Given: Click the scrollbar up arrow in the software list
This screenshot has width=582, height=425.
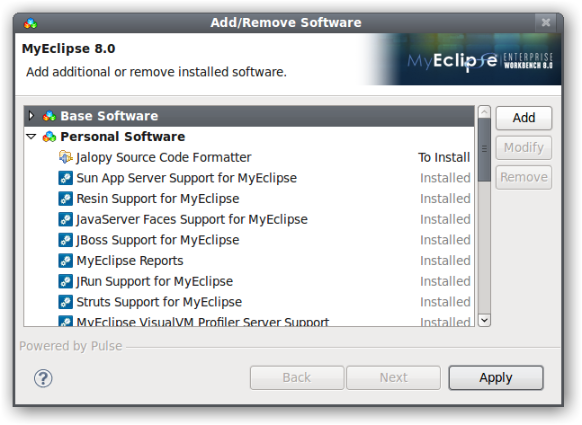Looking at the screenshot, I should [484, 112].
